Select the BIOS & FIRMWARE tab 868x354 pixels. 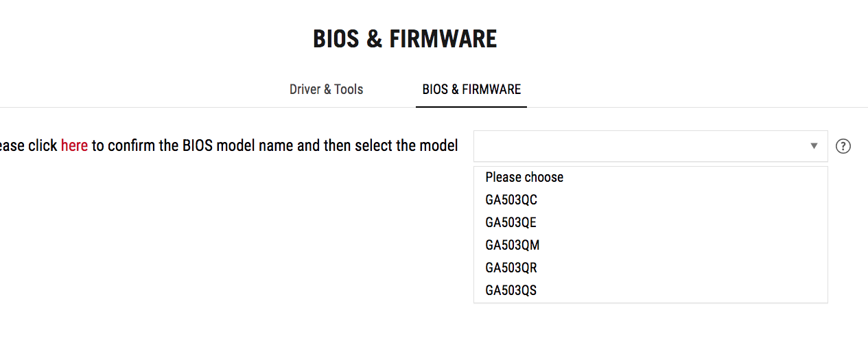471,89
